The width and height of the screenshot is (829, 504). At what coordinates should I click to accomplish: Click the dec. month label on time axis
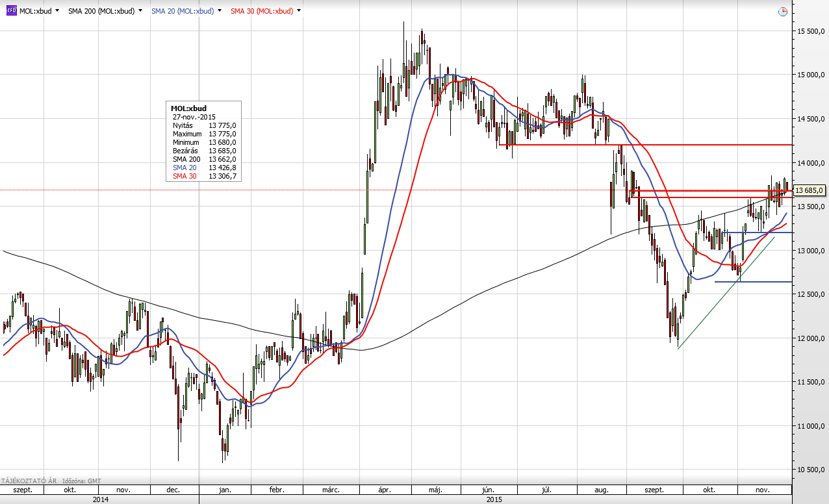click(x=173, y=490)
